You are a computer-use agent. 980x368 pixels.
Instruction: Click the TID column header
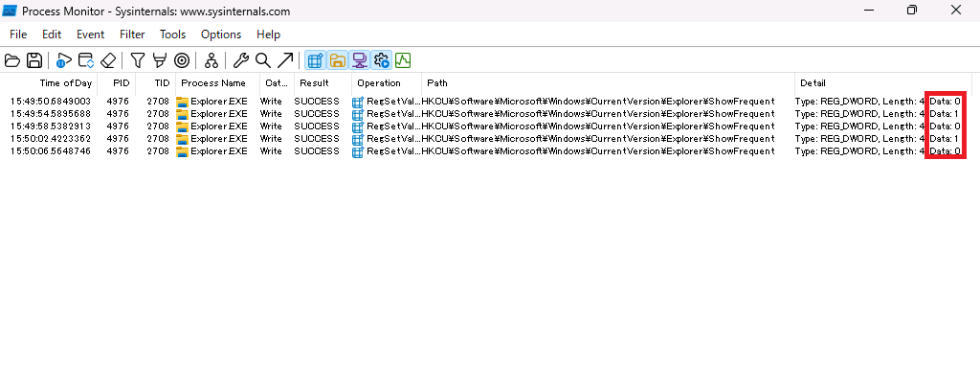[156, 82]
